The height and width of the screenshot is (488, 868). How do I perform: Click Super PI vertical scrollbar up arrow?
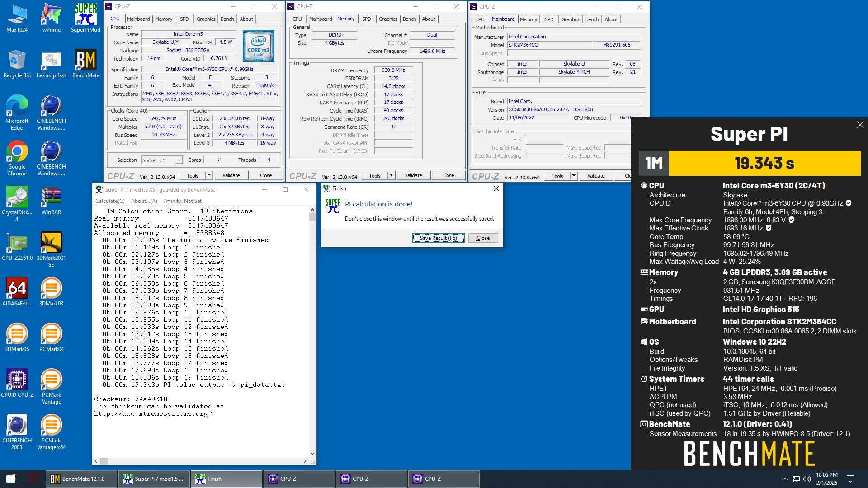(312, 210)
